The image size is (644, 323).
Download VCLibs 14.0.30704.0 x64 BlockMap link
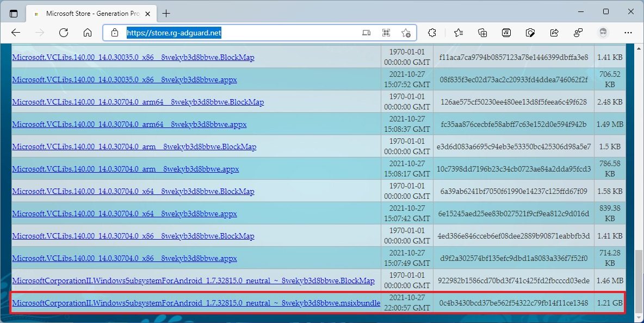pos(133,191)
